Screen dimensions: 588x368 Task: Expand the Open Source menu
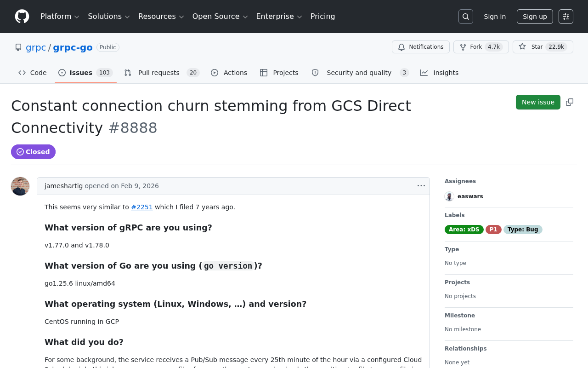(220, 17)
